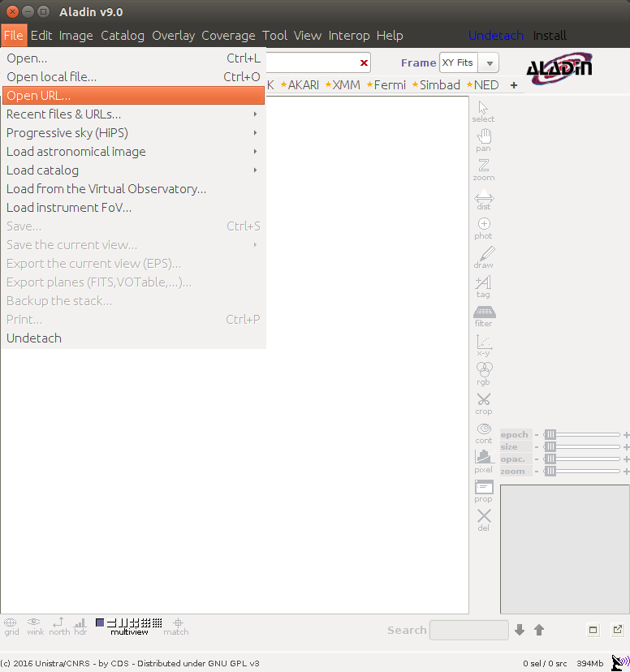Toggle the wink eye icon
The image size is (630, 672).
34,626
